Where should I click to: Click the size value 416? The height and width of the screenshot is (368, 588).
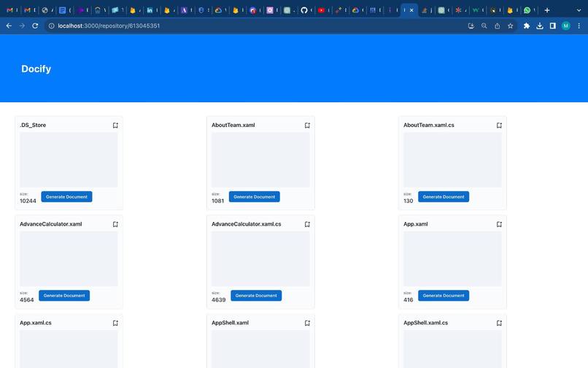(409, 299)
